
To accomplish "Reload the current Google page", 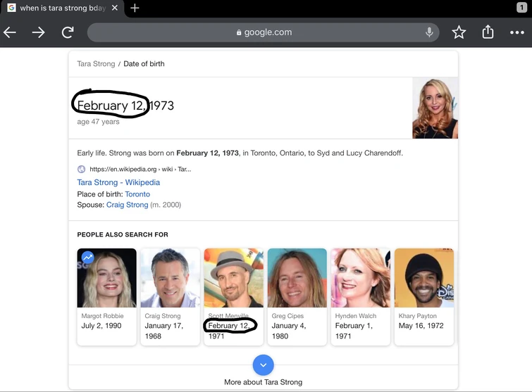I will pyautogui.click(x=68, y=32).
